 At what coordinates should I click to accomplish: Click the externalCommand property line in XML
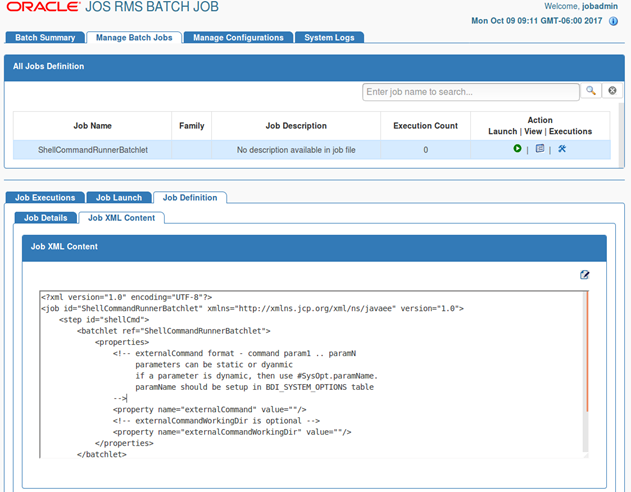pyautogui.click(x=210, y=410)
